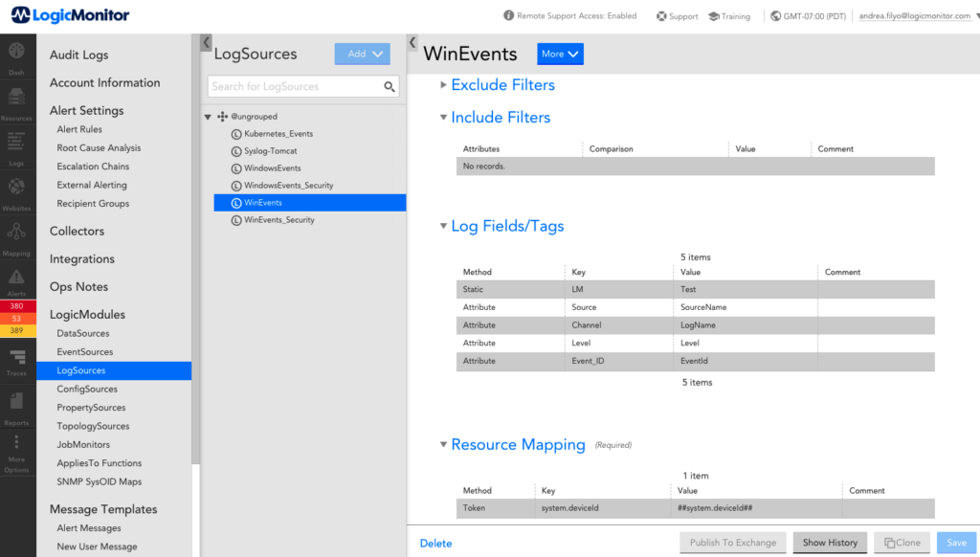980x557 pixels.
Task: Collapse the LogSources list panel arrow
Action: pyautogui.click(x=412, y=42)
